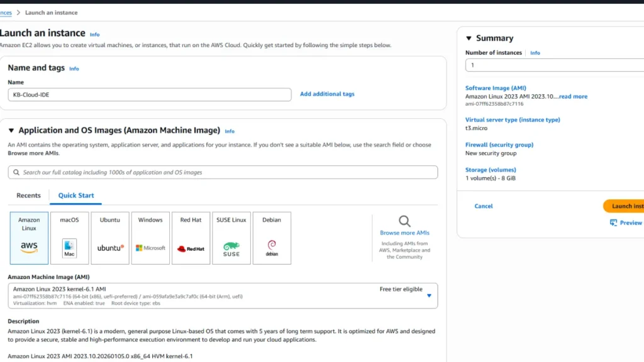The image size is (644, 362).
Task: Select the Amazon Linux AWS tile
Action: [x=29, y=238]
